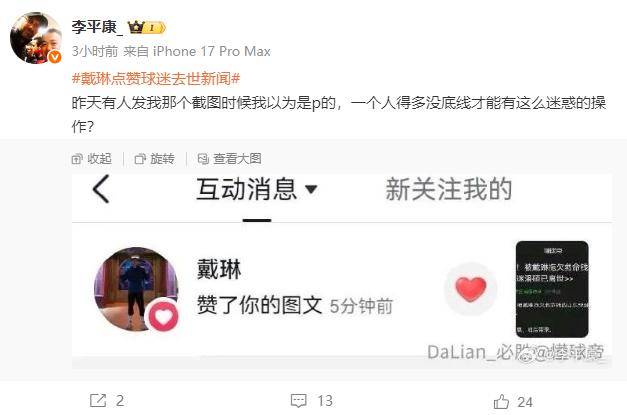Like the post with thumbs-up icon
The height and width of the screenshot is (415, 627).
pos(501,401)
